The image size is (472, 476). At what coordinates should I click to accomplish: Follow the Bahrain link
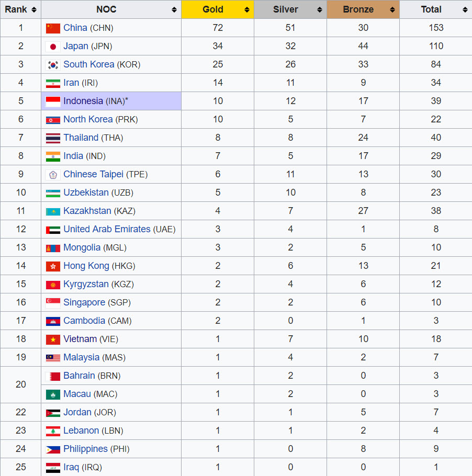coord(79,376)
